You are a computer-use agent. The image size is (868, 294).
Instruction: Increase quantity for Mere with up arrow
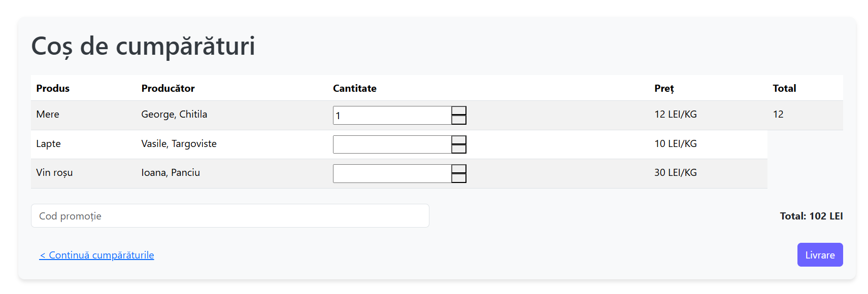click(x=459, y=111)
